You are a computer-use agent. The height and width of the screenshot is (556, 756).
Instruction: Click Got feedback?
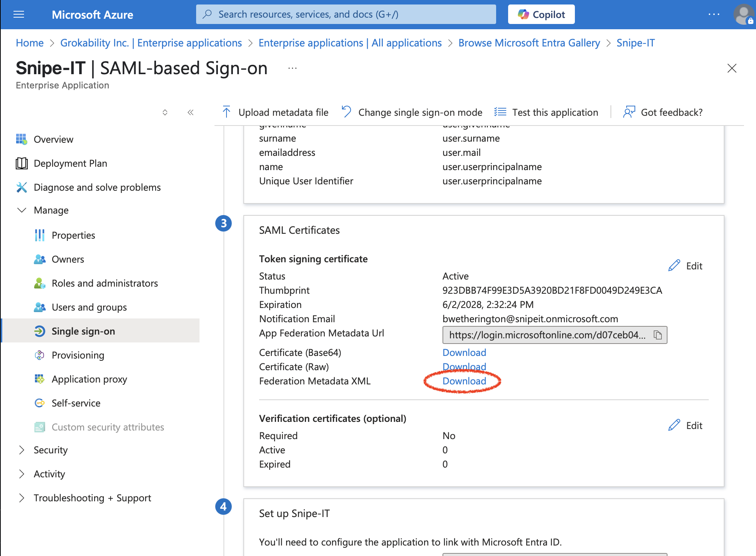coord(663,112)
